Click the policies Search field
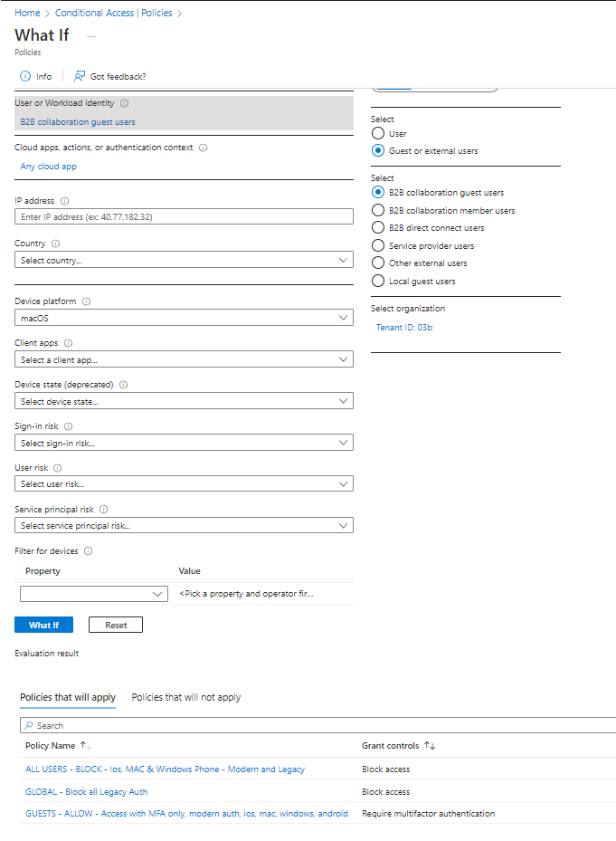The width and height of the screenshot is (616, 841). (x=317, y=725)
